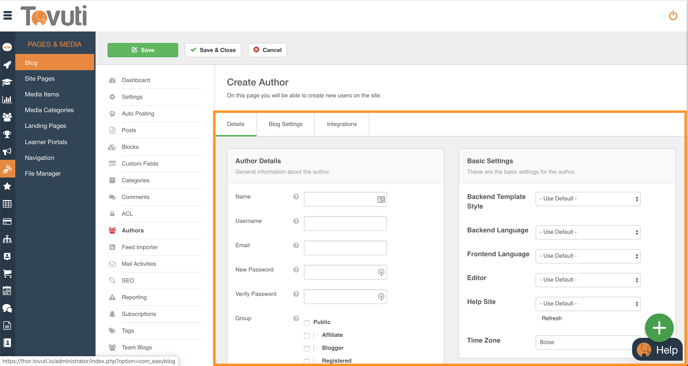This screenshot has height=366, width=688.
Task: Click the New Password input field
Action: coord(345,272)
